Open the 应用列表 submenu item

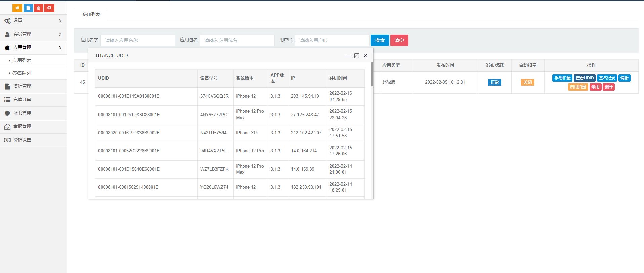tap(34, 60)
